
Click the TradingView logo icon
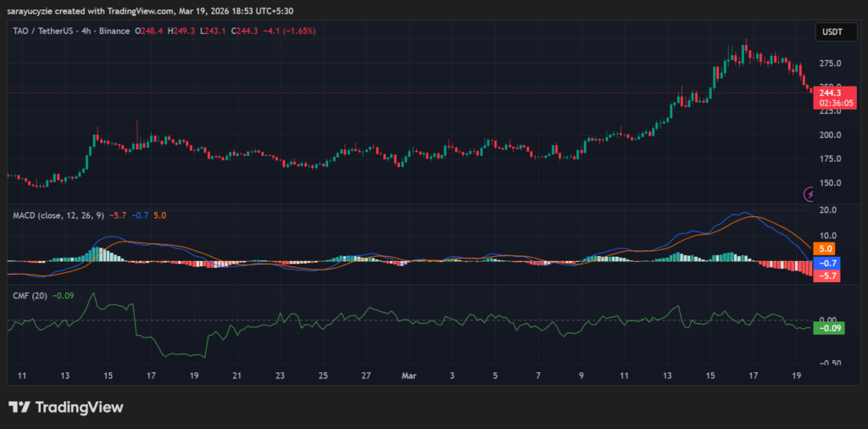(x=20, y=408)
